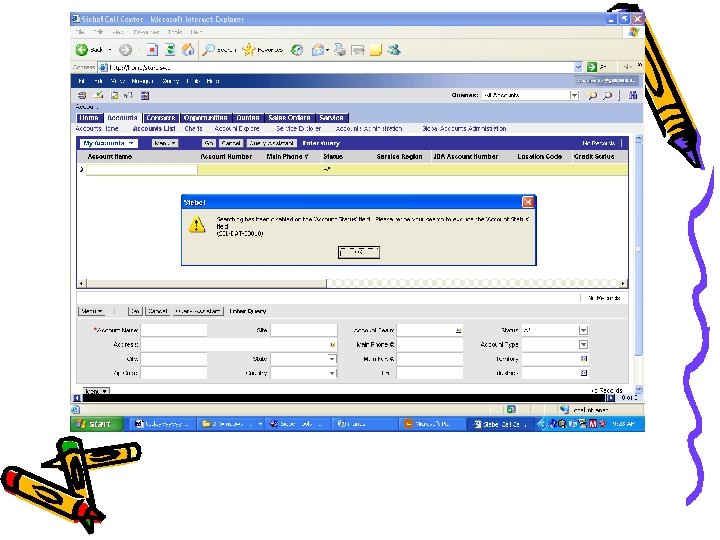The height and width of the screenshot is (540, 720).
Task: Click the Territory field pick icon
Action: (x=584, y=359)
